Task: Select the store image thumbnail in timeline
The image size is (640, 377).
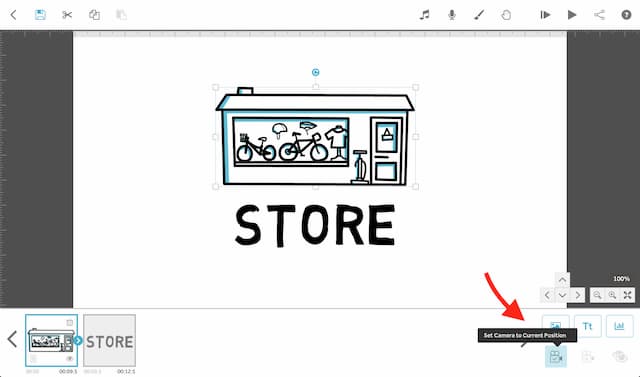Action: coord(51,340)
